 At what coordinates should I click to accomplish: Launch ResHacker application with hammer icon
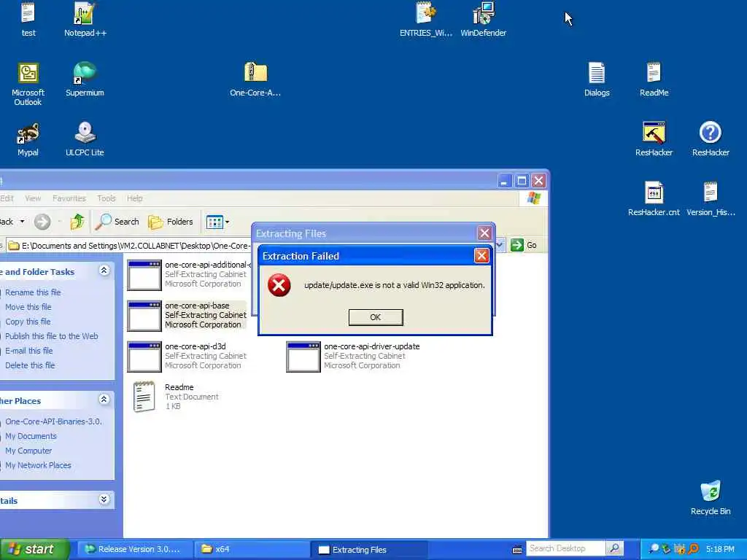click(x=654, y=139)
